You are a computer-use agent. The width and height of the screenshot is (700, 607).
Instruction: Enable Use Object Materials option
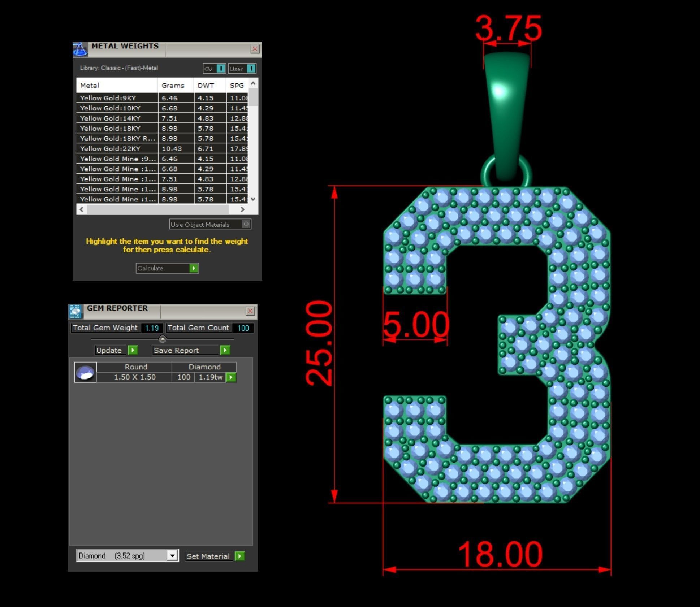(210, 224)
